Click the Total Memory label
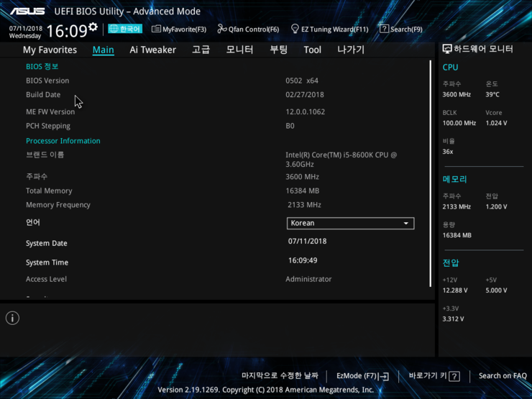The height and width of the screenshot is (399, 532). coord(49,191)
